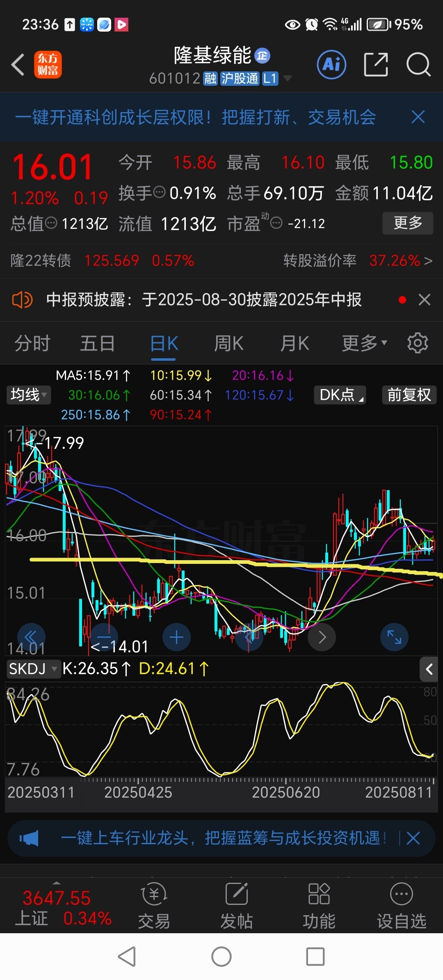Tap the megaphone promotion icon
This screenshot has height=980, width=443.
(x=29, y=838)
